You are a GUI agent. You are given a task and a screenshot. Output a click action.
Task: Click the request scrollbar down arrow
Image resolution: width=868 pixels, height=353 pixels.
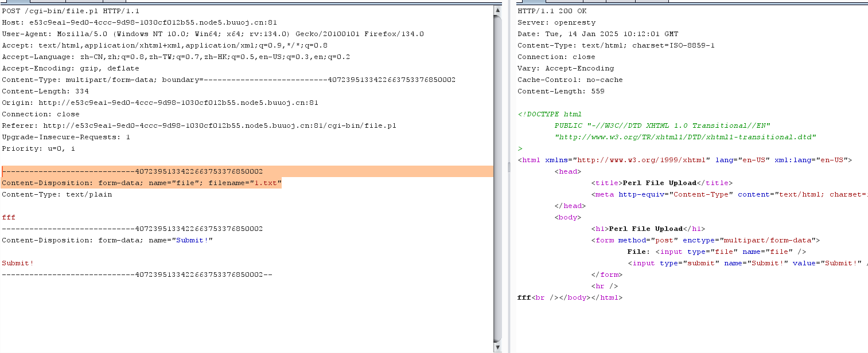tap(497, 347)
